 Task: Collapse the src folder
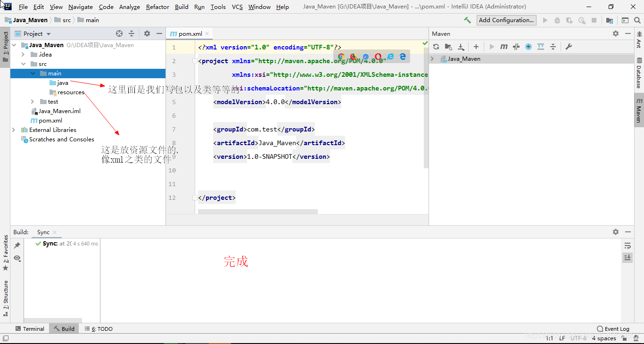23,64
